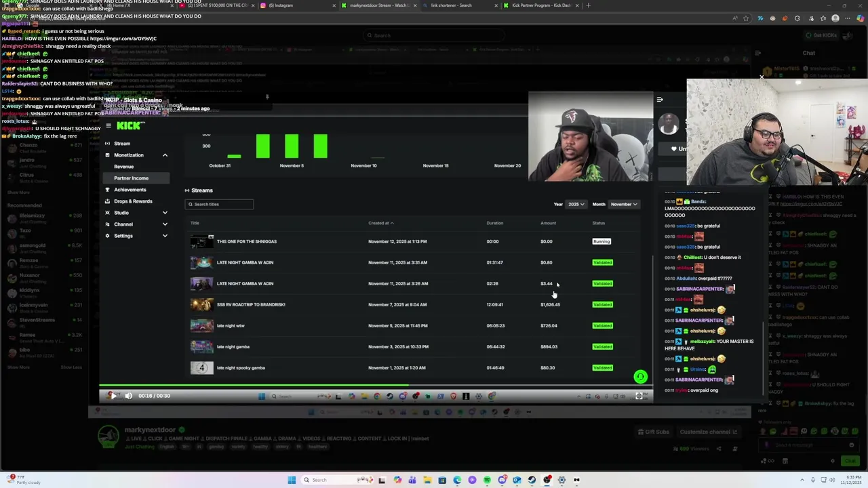The image size is (868, 488).
Task: Open the imgur link in chat
Action: pyautogui.click(x=123, y=39)
